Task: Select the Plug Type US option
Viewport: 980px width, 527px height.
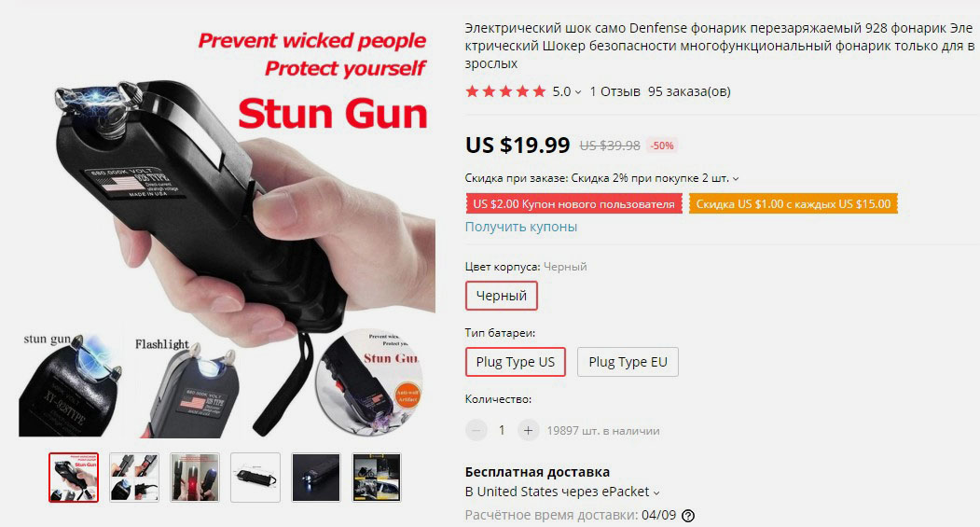Action: pyautogui.click(x=516, y=362)
